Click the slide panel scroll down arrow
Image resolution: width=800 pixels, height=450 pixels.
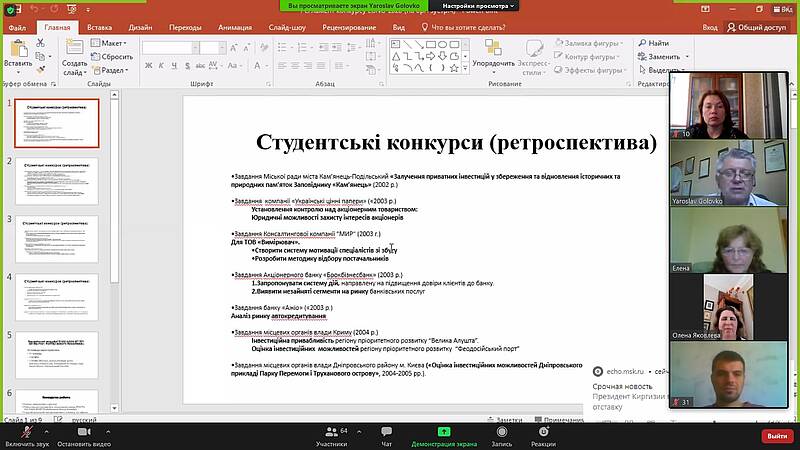(114, 408)
